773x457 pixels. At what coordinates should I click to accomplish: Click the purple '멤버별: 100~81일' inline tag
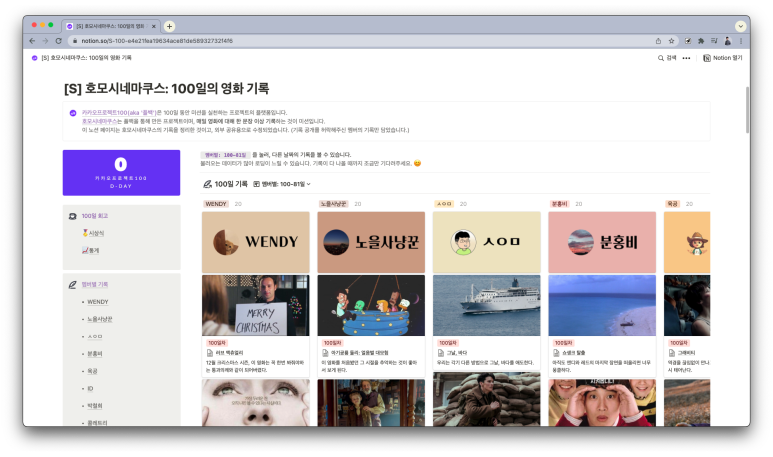pyautogui.click(x=225, y=155)
